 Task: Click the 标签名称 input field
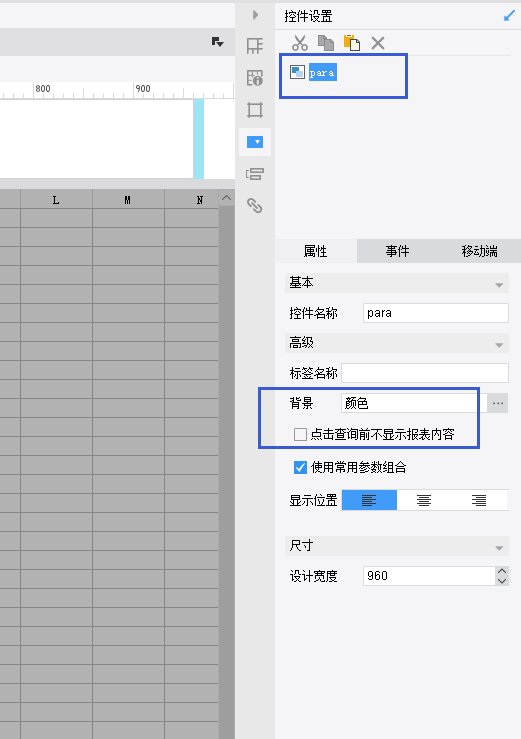pyautogui.click(x=425, y=373)
